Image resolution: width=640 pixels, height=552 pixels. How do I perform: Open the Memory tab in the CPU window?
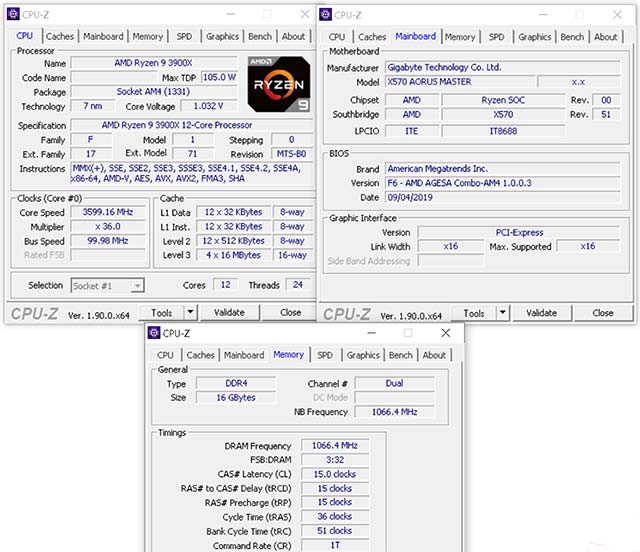point(148,36)
